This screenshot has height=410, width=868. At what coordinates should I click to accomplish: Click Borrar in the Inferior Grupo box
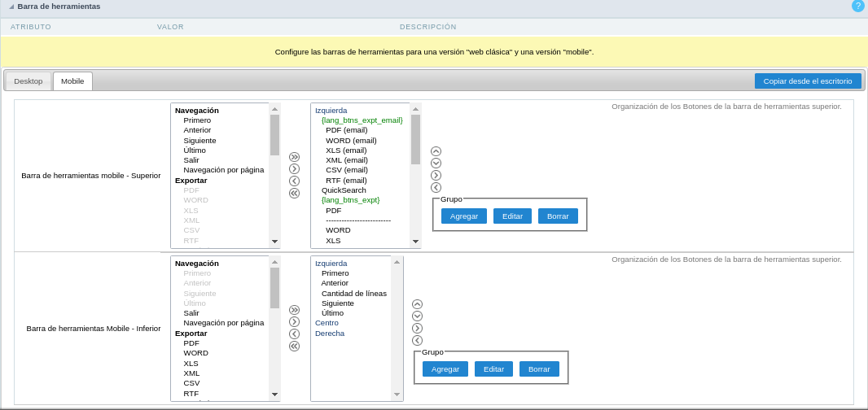[539, 369]
